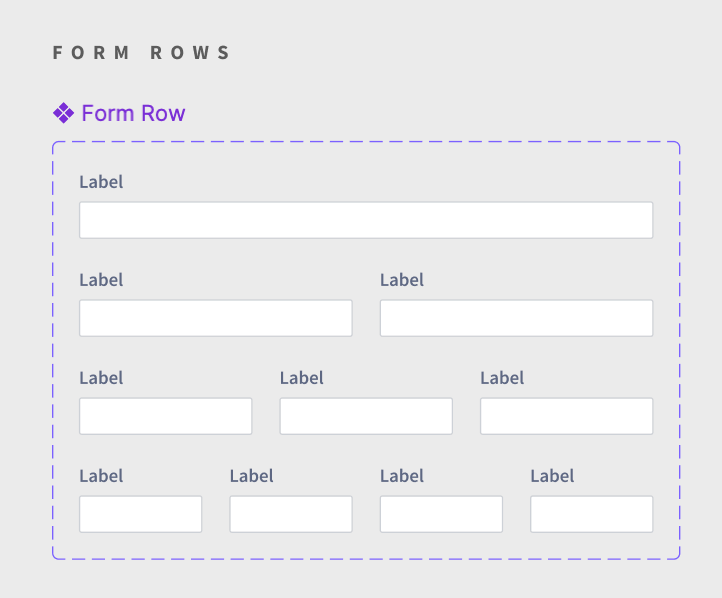722x598 pixels.
Task: Click the third input in the four-column row
Action: pos(441,514)
